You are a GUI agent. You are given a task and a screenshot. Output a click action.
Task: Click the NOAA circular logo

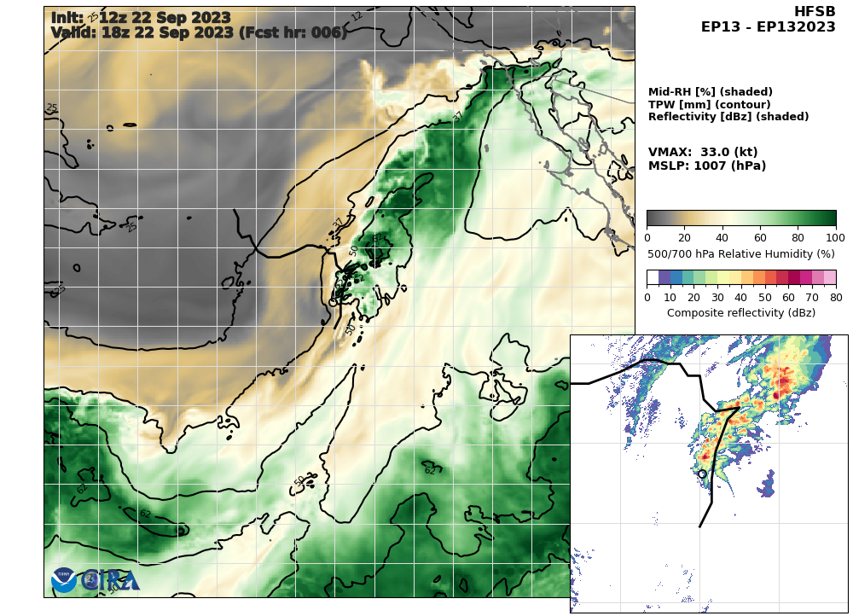coord(64,580)
